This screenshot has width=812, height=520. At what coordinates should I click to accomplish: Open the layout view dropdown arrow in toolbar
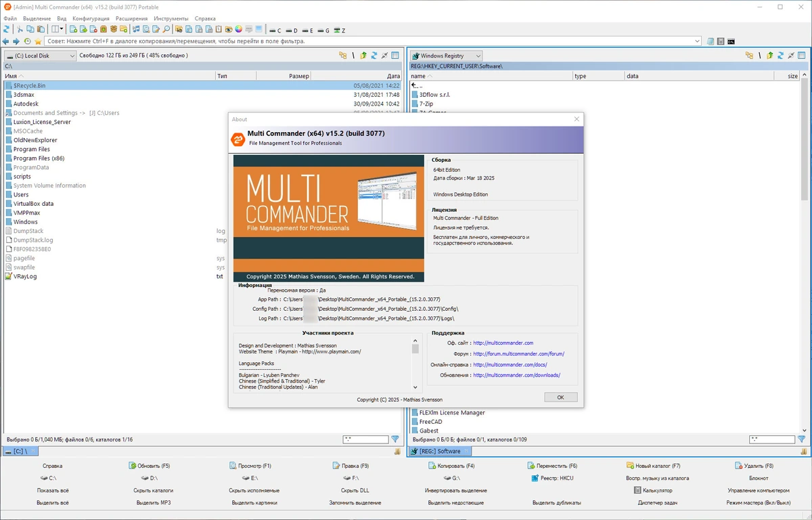coord(62,29)
